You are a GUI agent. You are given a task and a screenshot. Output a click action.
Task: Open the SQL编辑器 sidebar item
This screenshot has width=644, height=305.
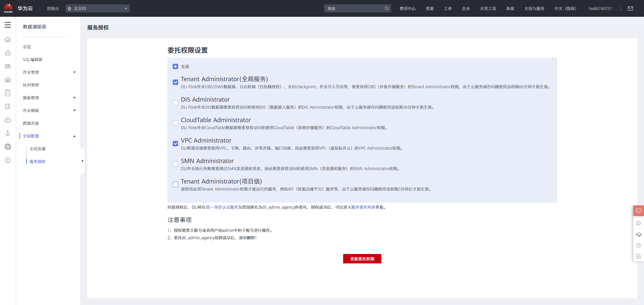pos(33,60)
